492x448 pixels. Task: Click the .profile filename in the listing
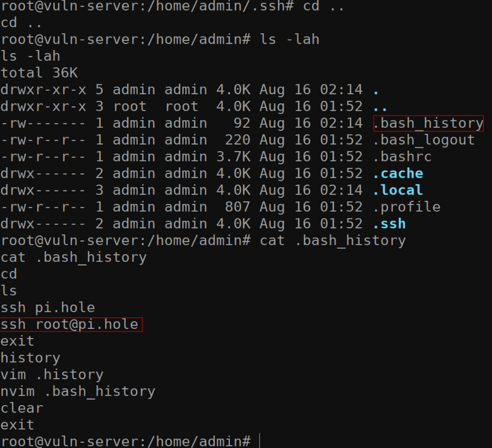click(407, 206)
